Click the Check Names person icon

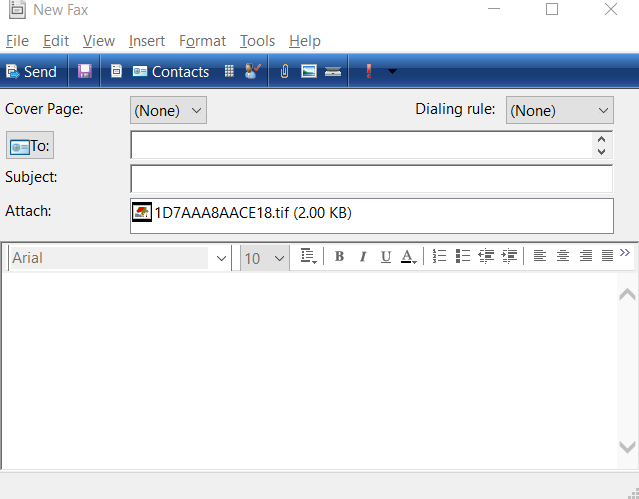[x=253, y=71]
